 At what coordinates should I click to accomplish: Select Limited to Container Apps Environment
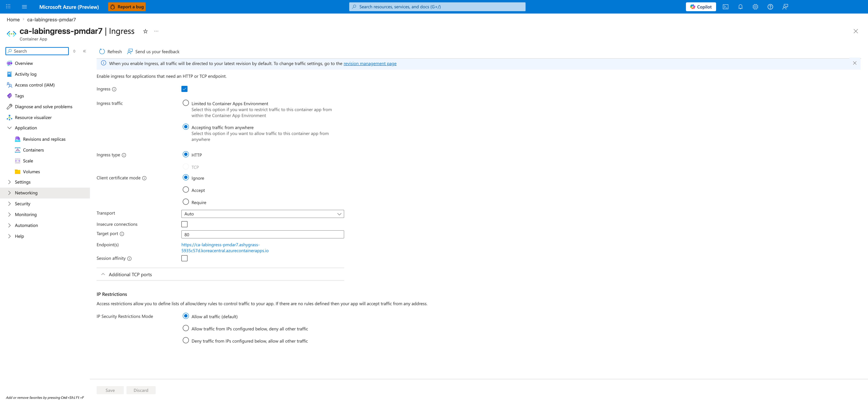click(186, 103)
